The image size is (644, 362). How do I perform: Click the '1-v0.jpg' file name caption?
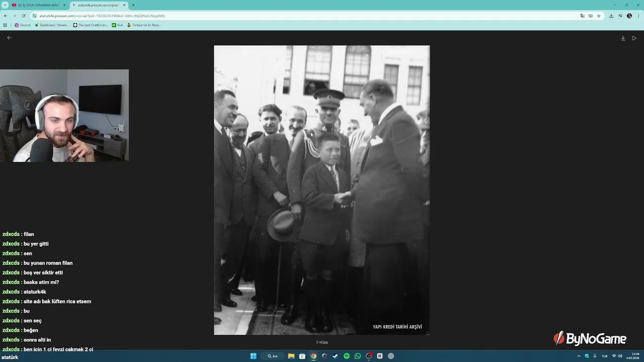click(322, 342)
